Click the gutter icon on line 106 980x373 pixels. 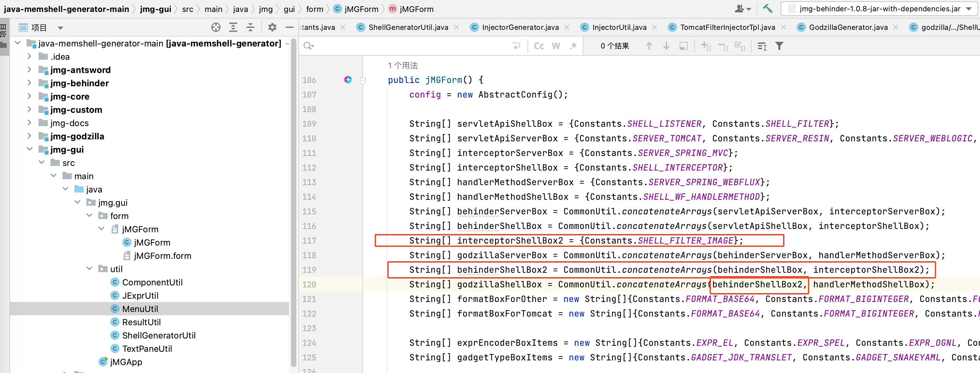point(348,80)
